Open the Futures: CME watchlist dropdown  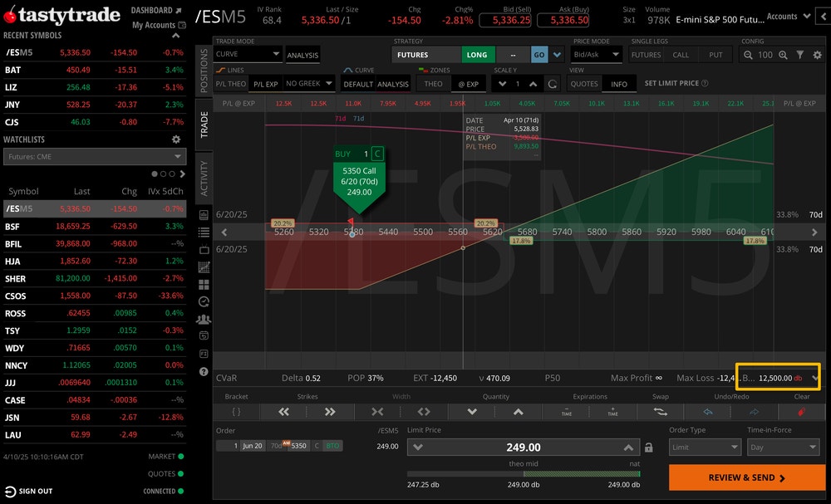pyautogui.click(x=95, y=157)
